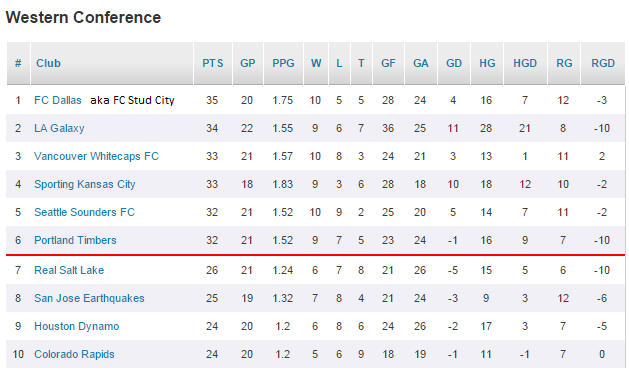Click the PPG column header
The width and height of the screenshot is (629, 378).
[x=283, y=63]
